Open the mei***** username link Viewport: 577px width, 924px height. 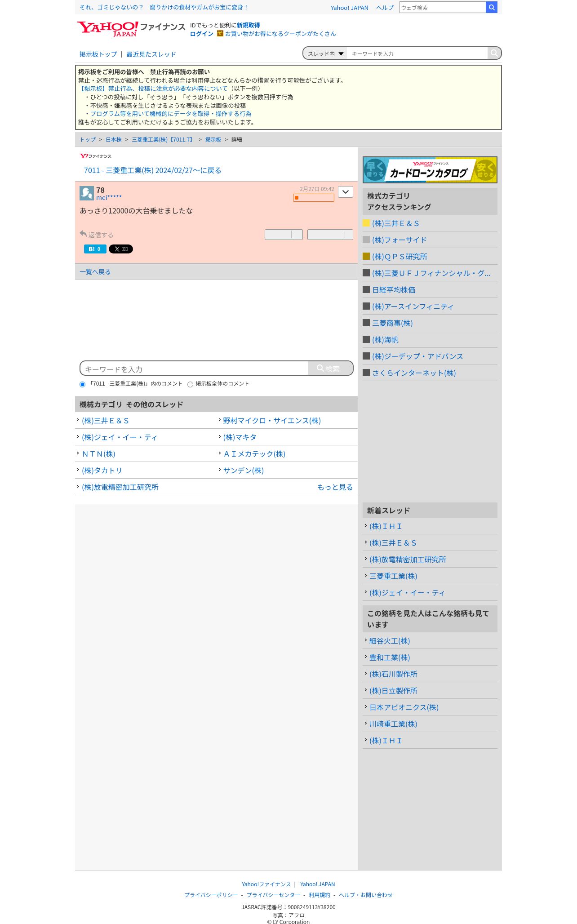pyautogui.click(x=109, y=198)
